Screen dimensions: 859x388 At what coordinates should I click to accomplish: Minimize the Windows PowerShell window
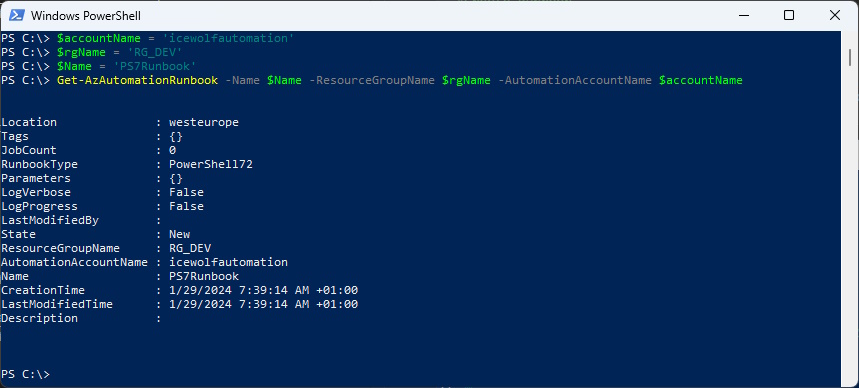[x=743, y=15]
